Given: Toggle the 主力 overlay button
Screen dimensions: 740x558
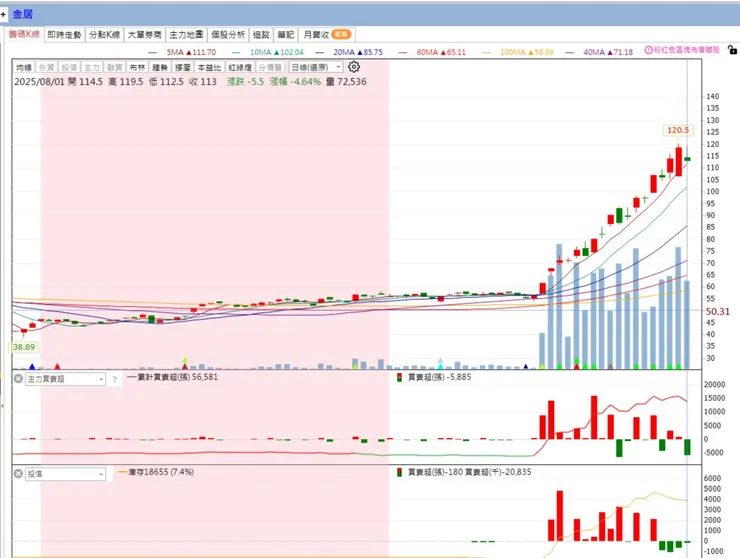Looking at the screenshot, I should 92,68.
